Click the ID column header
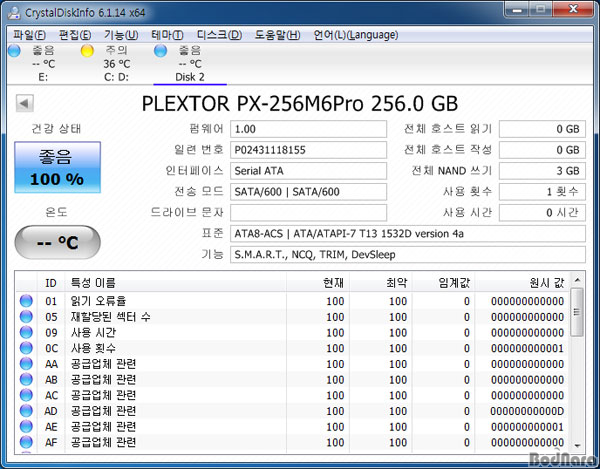The width and height of the screenshot is (600, 469). [51, 283]
